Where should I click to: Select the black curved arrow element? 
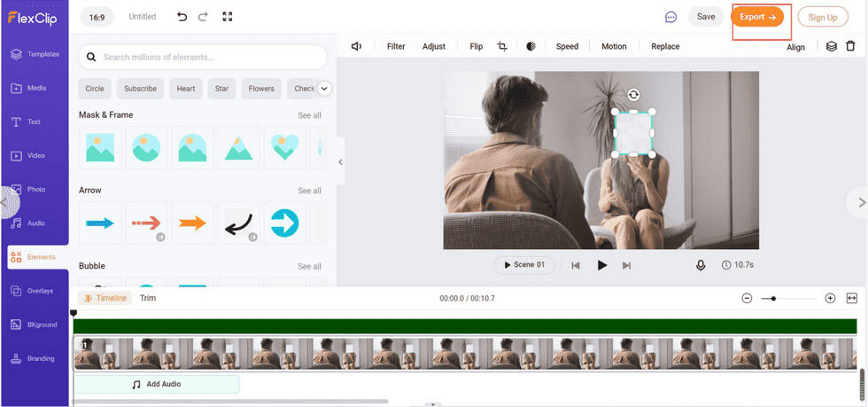click(x=238, y=223)
